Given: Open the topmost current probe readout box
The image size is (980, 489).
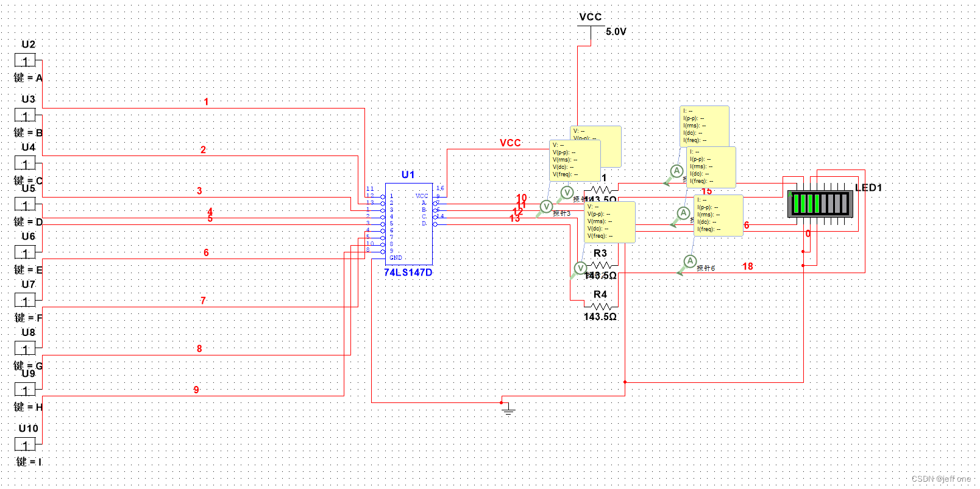Looking at the screenshot, I should tap(705, 126).
